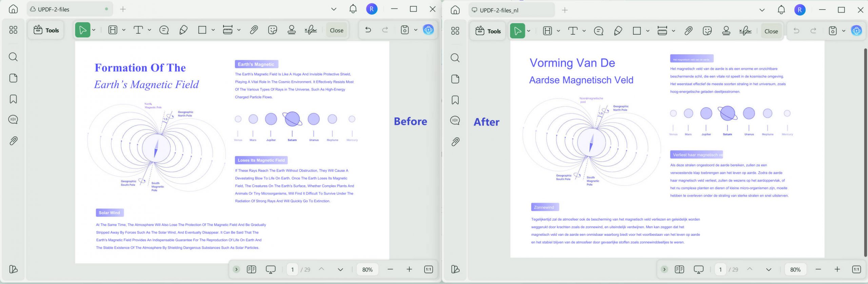Image resolution: width=868 pixels, height=284 pixels.
Task: Select rectangle shape tool in right window
Action: (637, 31)
